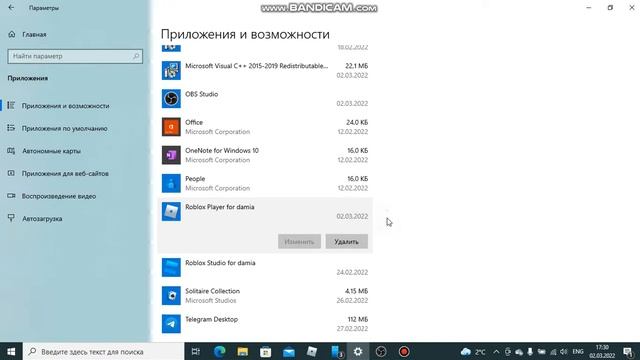Click the Solitaire Collection app icon
The image size is (640, 360).
[171, 296]
